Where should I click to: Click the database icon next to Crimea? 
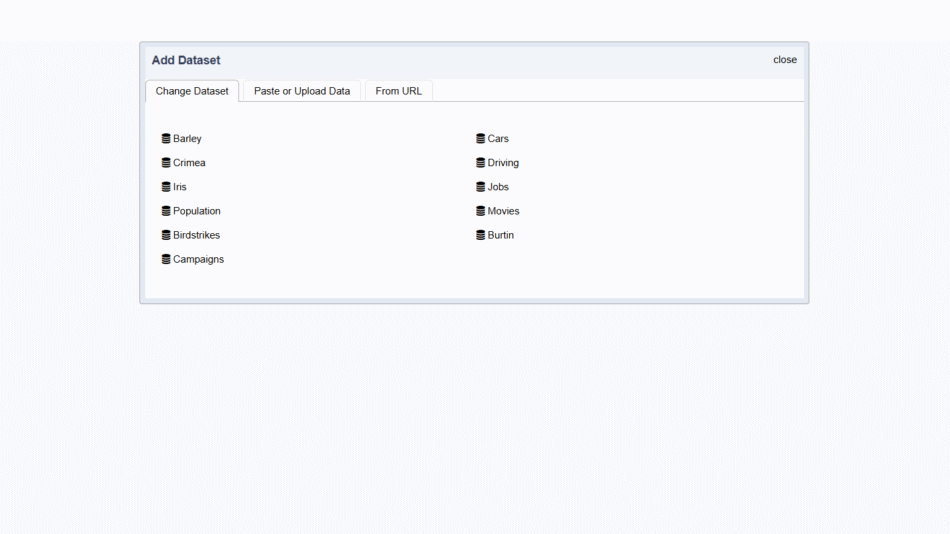pyautogui.click(x=166, y=163)
